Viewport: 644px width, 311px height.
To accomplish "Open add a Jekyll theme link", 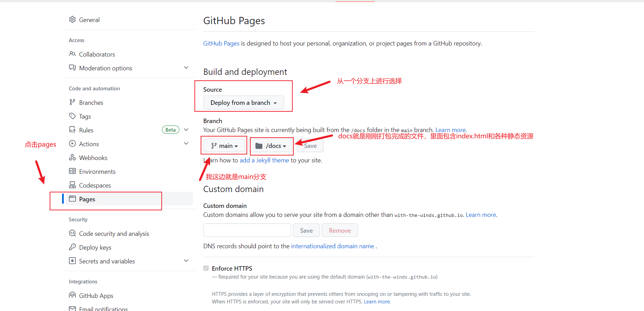I will point(264,160).
